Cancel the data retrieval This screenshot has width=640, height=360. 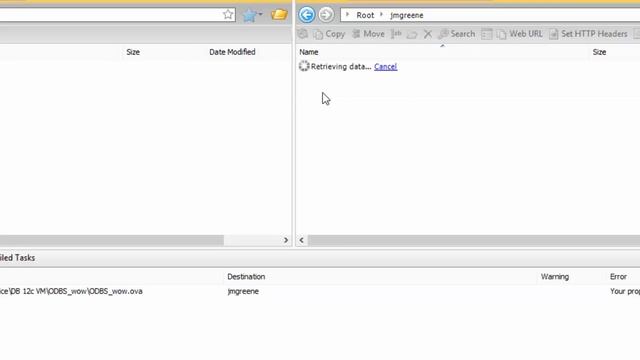[x=385, y=67]
